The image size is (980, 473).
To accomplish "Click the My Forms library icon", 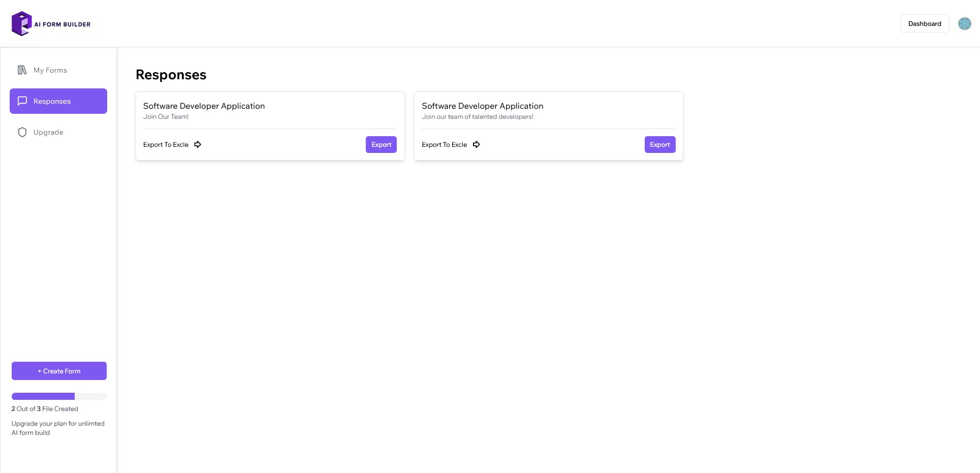I will click(22, 70).
